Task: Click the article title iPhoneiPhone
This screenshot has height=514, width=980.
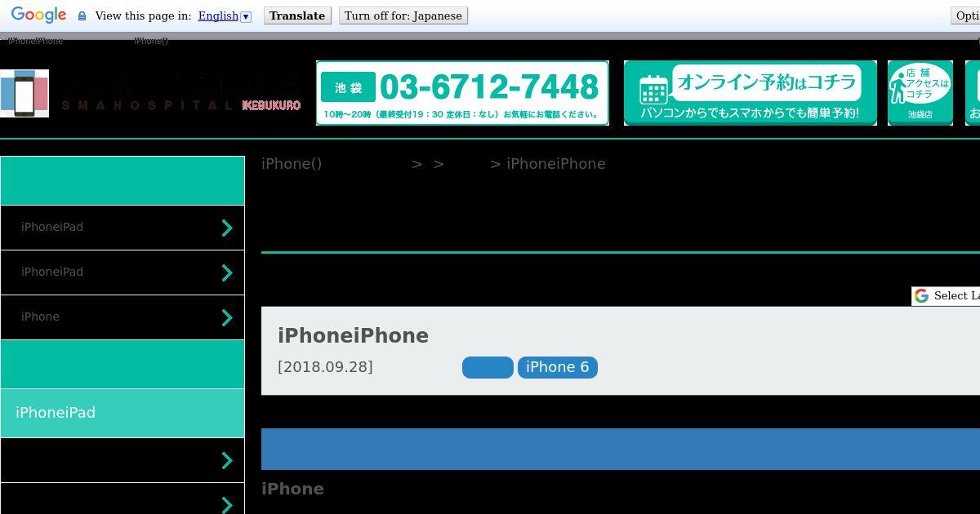Action: point(353,336)
